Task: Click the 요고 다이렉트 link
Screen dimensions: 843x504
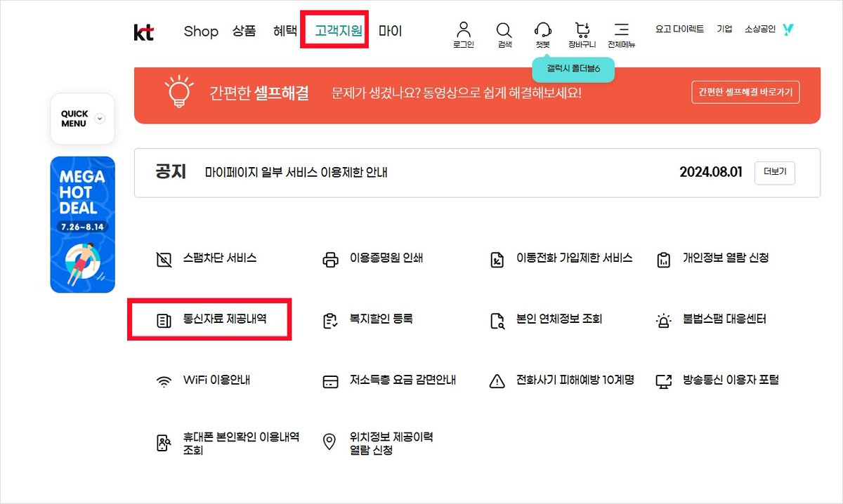Action: point(679,29)
